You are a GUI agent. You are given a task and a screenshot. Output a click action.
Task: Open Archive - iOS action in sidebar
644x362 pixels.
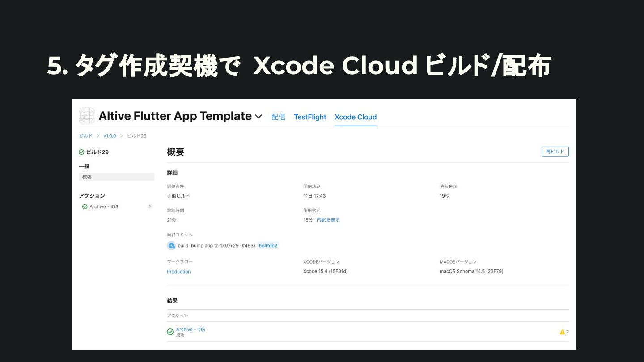coord(104,206)
